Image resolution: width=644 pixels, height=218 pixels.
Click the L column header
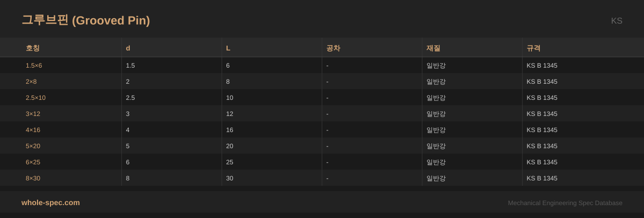pyautogui.click(x=228, y=48)
